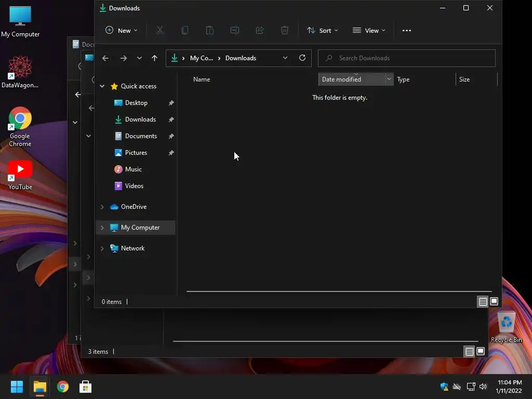
Task: Unpin Downloads via its pin icon
Action: click(171, 119)
